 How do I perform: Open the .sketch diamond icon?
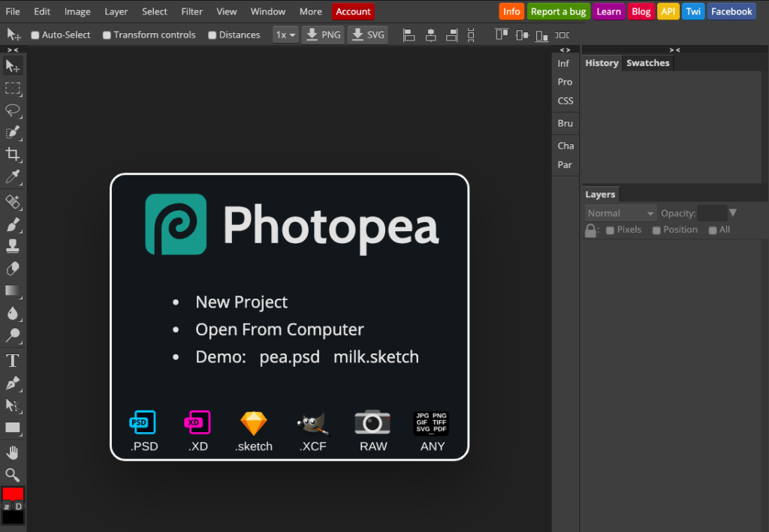(254, 431)
